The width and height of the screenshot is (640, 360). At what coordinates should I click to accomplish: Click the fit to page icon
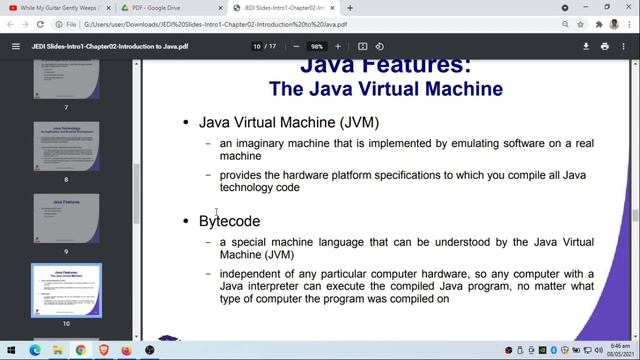pos(362,47)
